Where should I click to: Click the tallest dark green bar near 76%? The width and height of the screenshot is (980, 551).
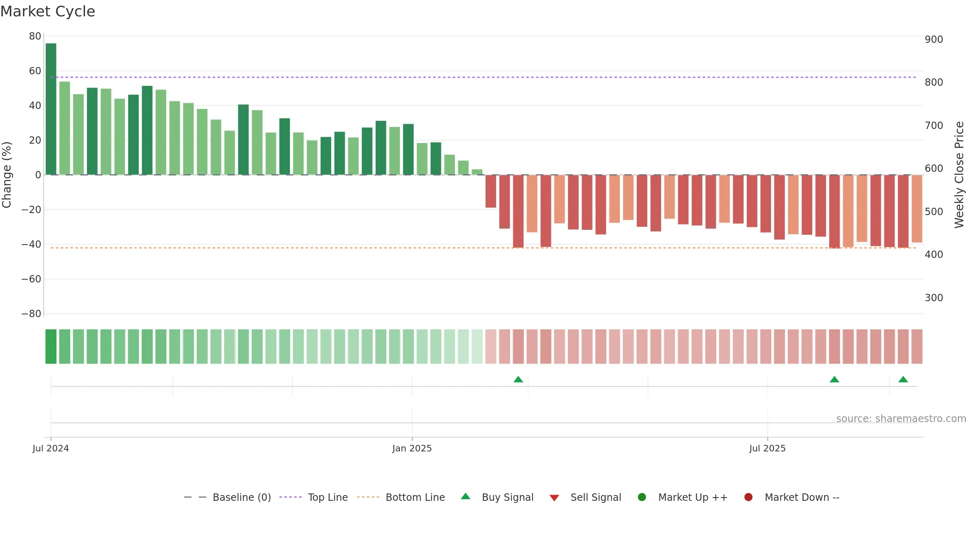(51, 109)
